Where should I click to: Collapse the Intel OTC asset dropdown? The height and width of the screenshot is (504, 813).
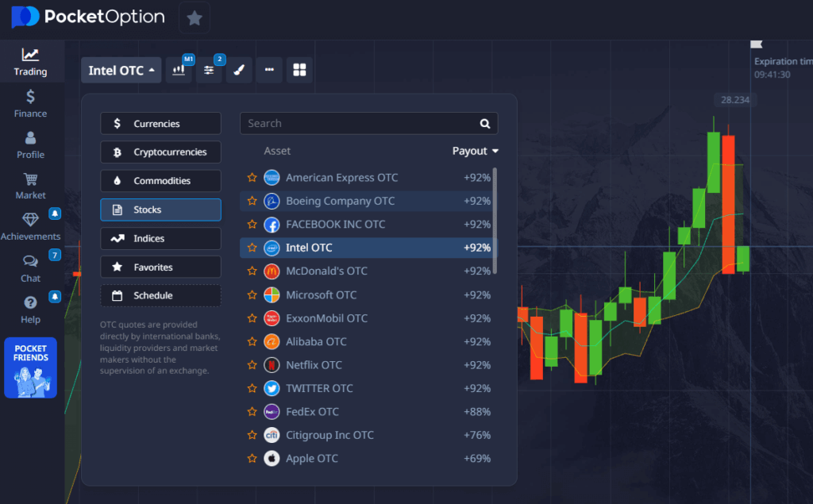[121, 70]
